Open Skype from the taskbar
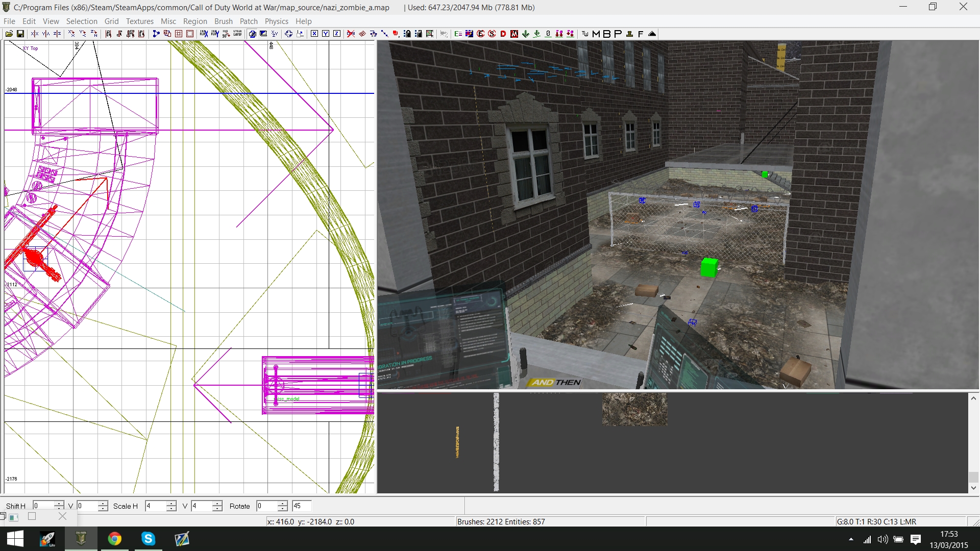Screen dimensions: 980x551 149,539
